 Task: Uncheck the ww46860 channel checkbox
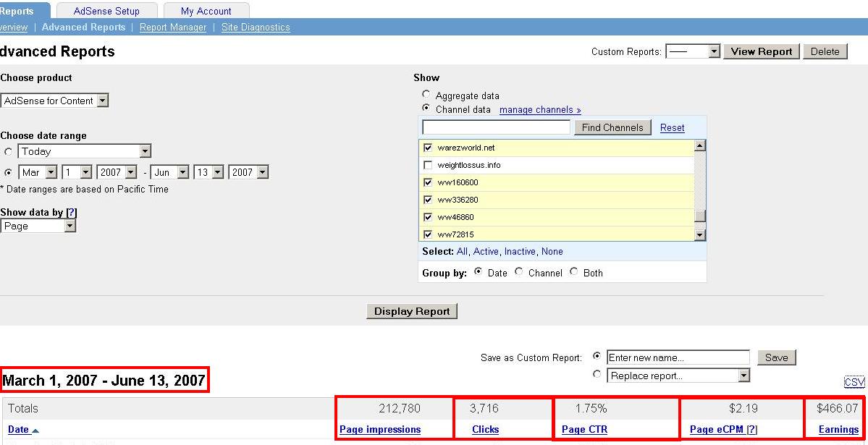[427, 217]
